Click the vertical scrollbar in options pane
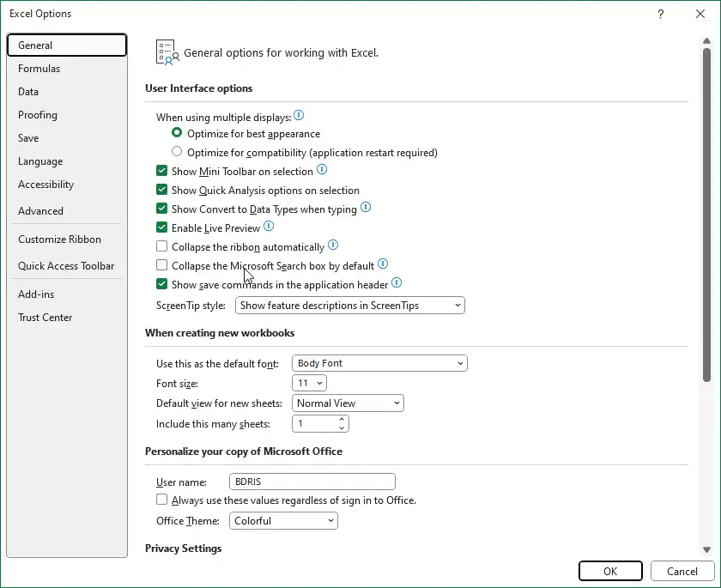This screenshot has width=721, height=588. tap(706, 215)
